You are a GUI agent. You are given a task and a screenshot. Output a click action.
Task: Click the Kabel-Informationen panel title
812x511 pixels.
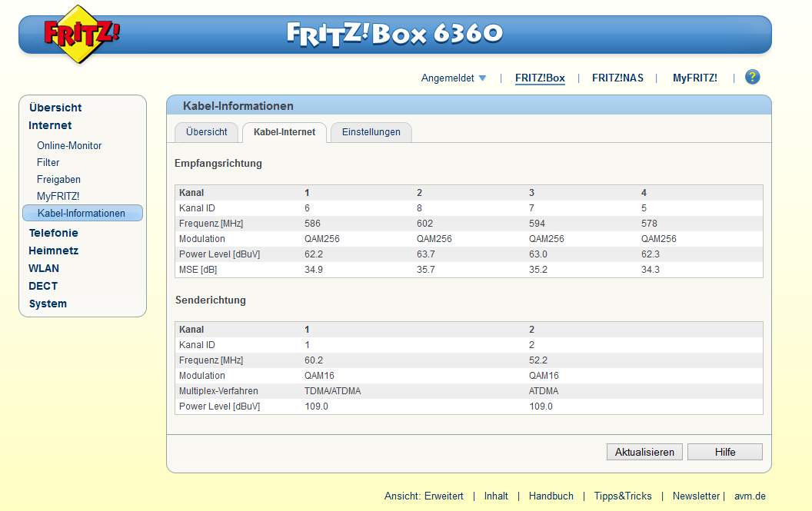tap(238, 106)
